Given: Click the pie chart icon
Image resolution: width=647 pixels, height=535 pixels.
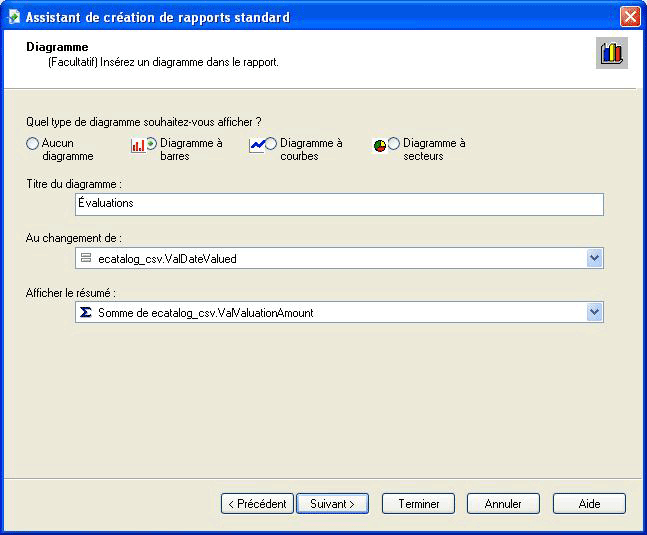Looking at the screenshot, I should coord(380,145).
